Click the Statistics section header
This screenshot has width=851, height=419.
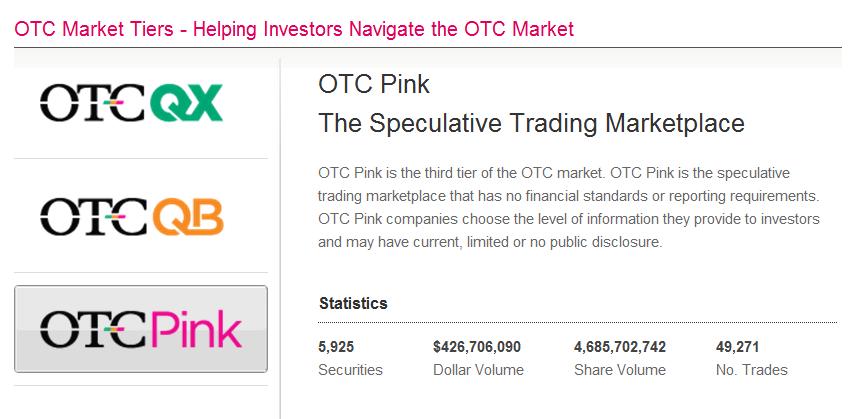353,303
